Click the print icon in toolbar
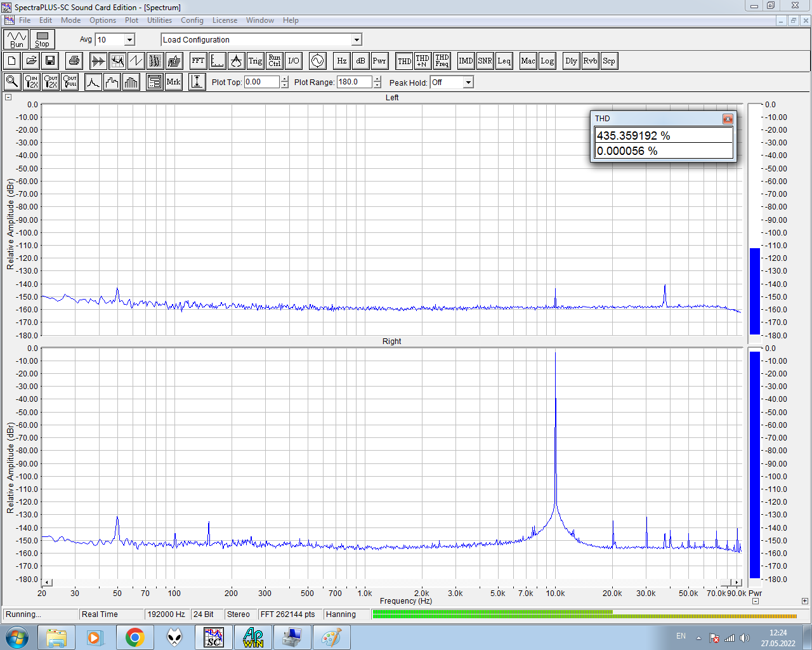Viewport: 812px width, 650px height. (x=74, y=61)
